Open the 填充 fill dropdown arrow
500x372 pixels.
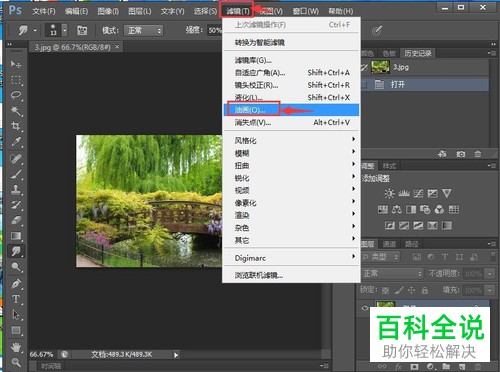489,290
